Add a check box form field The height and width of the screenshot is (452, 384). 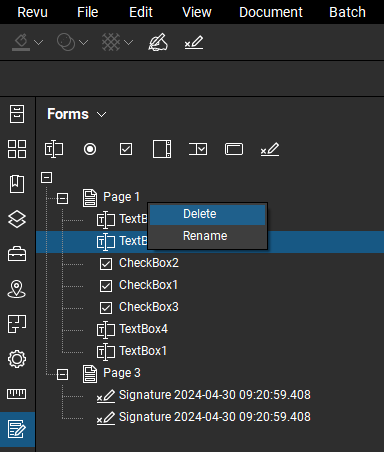point(126,149)
